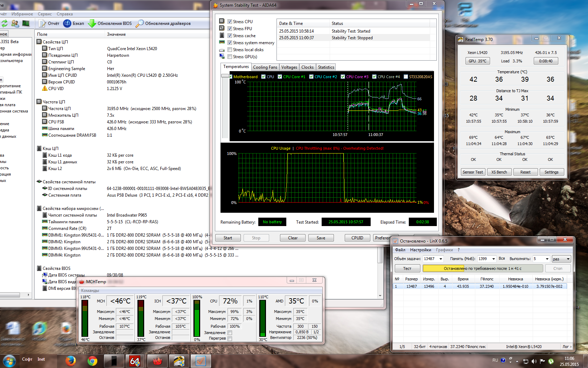This screenshot has width=588, height=368.
Task: Open the Action Center flag icon
Action: 542,361
